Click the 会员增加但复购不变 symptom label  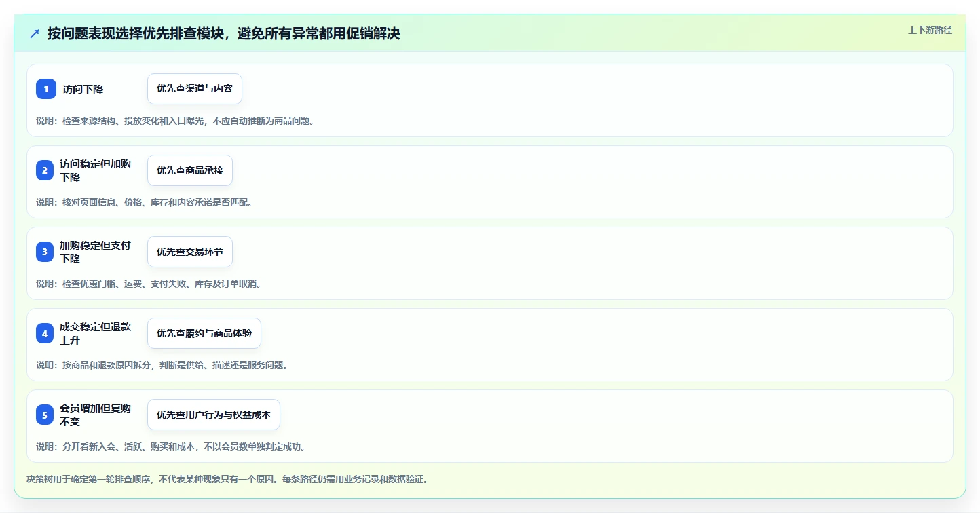click(95, 415)
